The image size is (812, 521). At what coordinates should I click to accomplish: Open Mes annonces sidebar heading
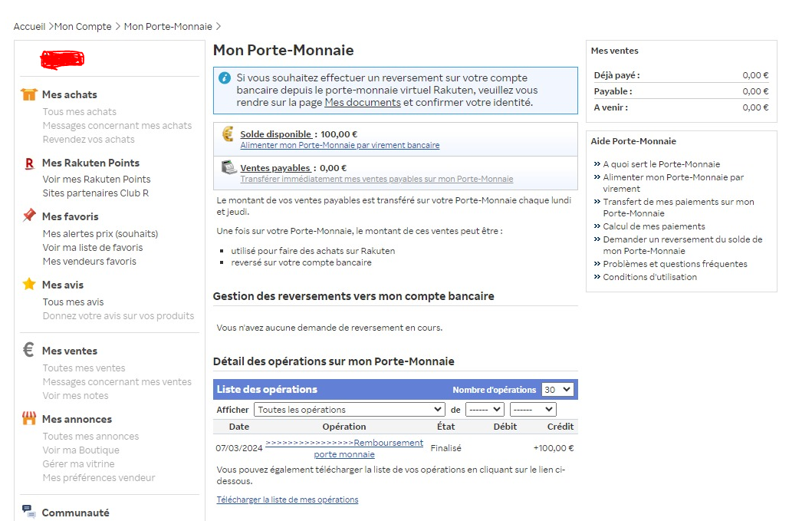77,419
